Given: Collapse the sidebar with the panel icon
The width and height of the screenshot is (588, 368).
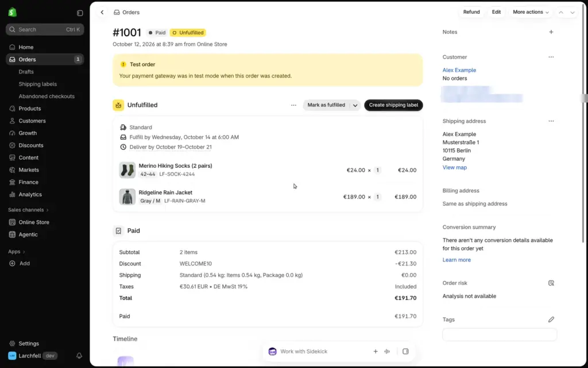Looking at the screenshot, I should (x=80, y=13).
